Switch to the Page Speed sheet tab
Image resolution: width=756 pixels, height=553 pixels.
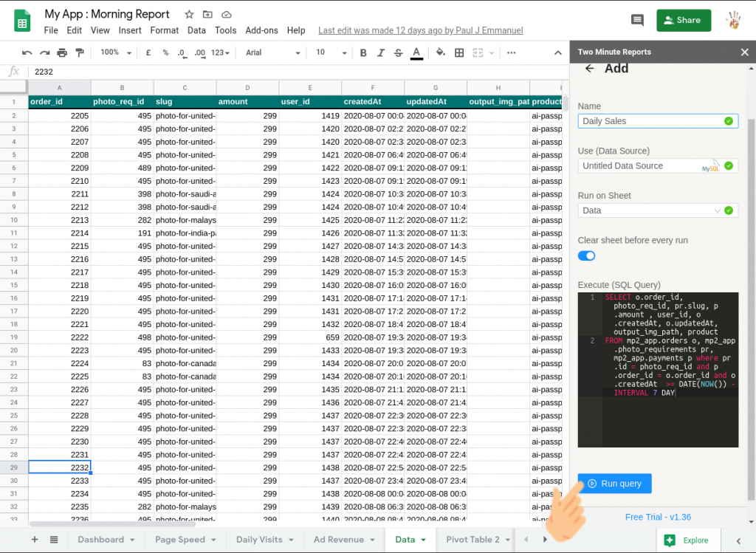point(180,540)
